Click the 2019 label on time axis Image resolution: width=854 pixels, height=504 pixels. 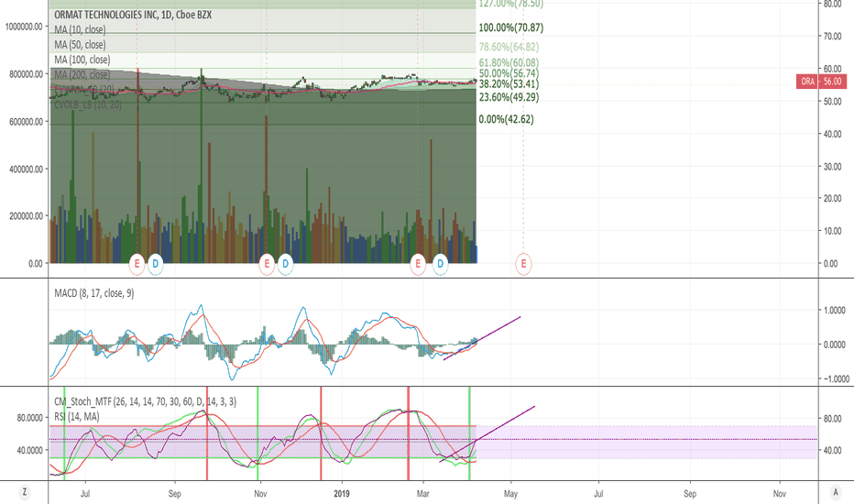[342, 494]
